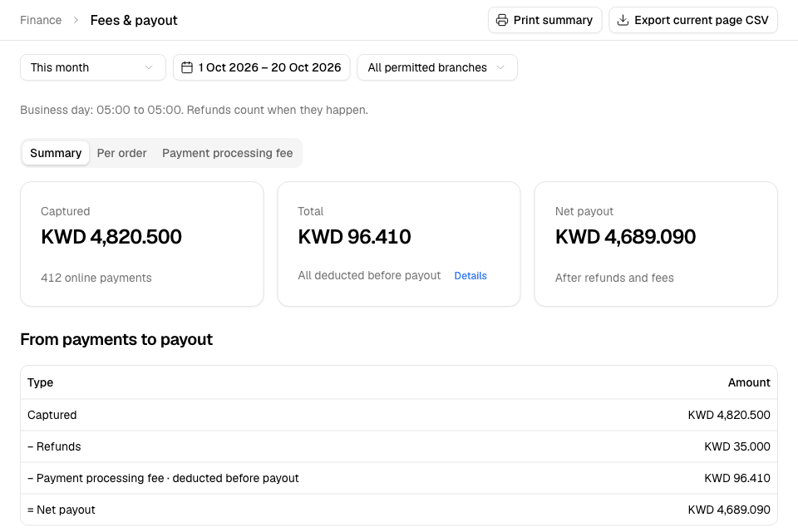Click the Net payout card amount KWD 4,689.090
The image size is (798, 532).
(625, 237)
